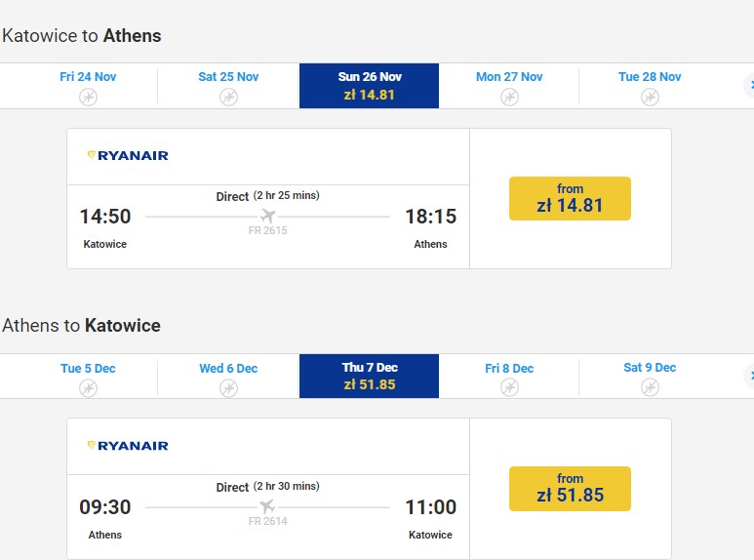Open the 09:30 Athens to Katowice flight card
Image resolution: width=754 pixels, height=560 pixels.
[267, 507]
